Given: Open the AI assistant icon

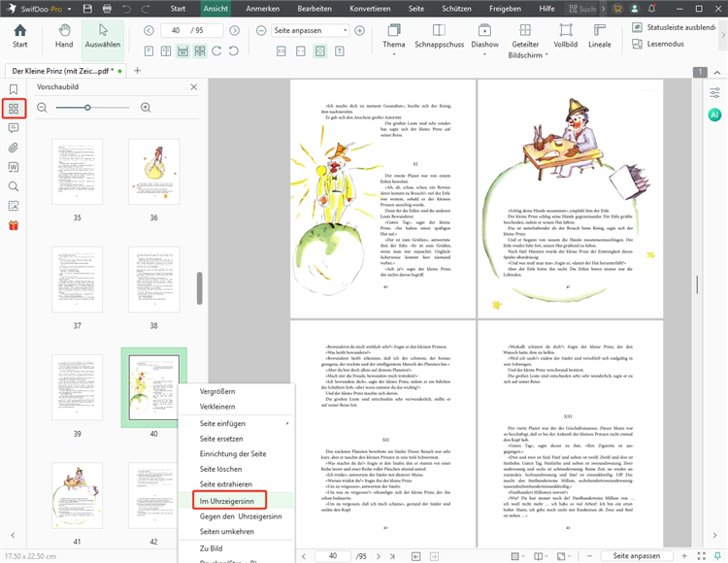Looking at the screenshot, I should [714, 115].
